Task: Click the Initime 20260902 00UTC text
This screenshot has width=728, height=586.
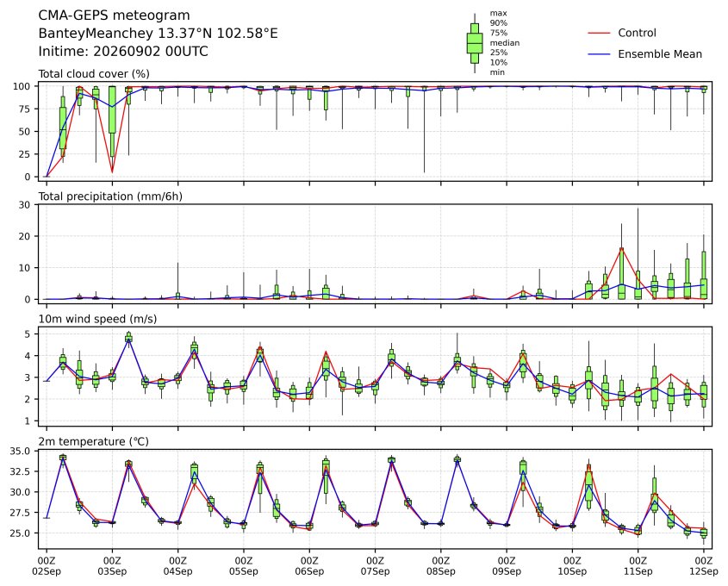Action: click(123, 51)
